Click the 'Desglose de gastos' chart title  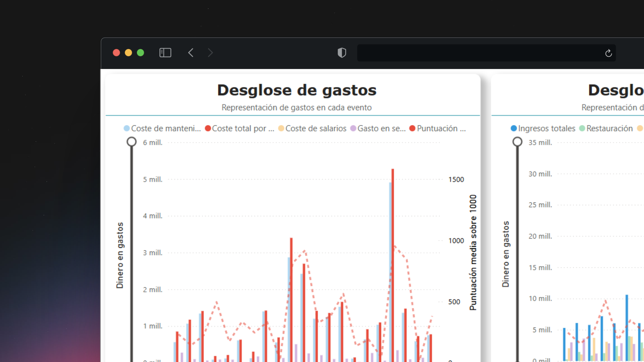(297, 89)
